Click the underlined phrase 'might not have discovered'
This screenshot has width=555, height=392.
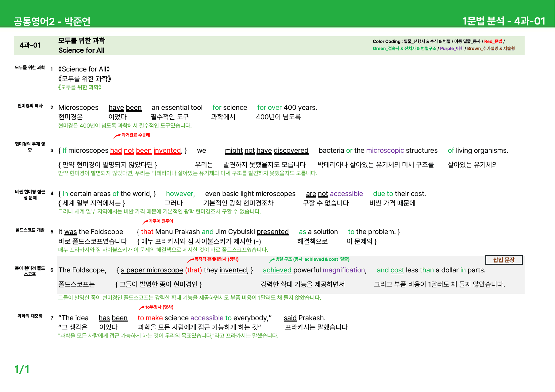coord(267,151)
